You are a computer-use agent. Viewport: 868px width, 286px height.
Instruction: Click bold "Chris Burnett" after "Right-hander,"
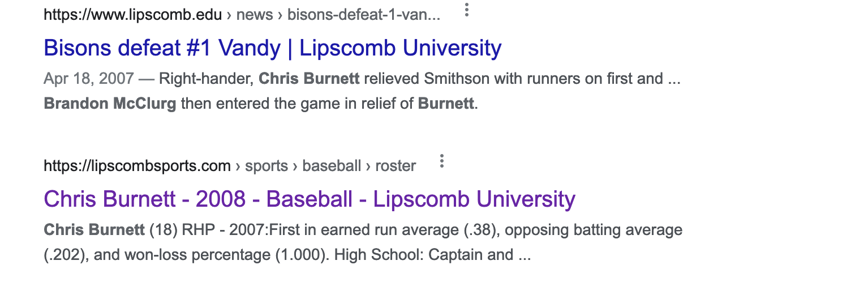tap(309, 78)
